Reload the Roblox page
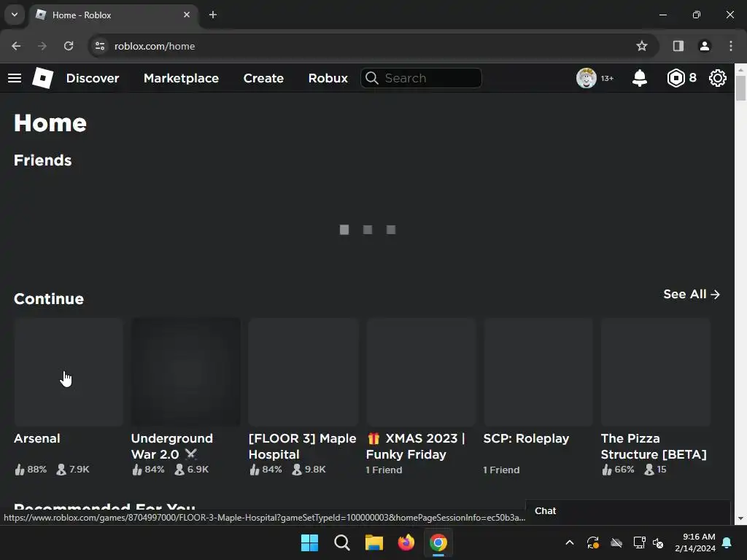The image size is (747, 560). 69,46
